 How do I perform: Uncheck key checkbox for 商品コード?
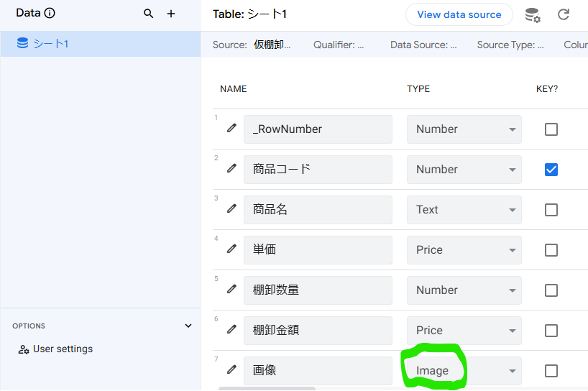click(x=551, y=170)
